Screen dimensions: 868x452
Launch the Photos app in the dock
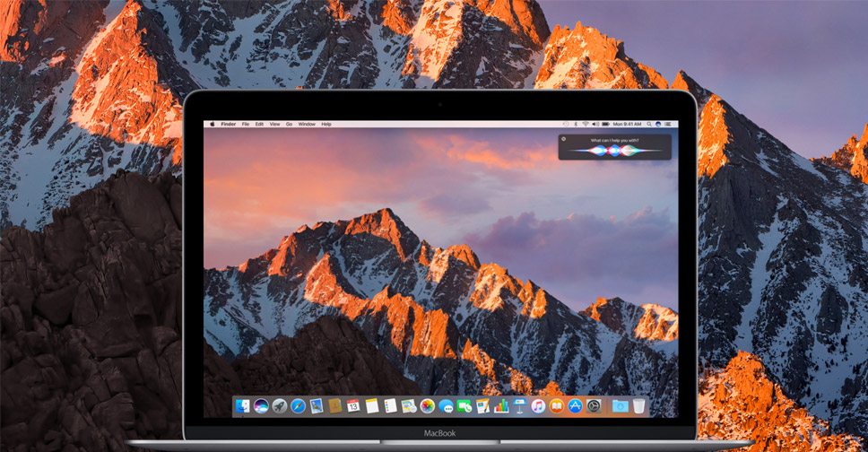click(427, 406)
